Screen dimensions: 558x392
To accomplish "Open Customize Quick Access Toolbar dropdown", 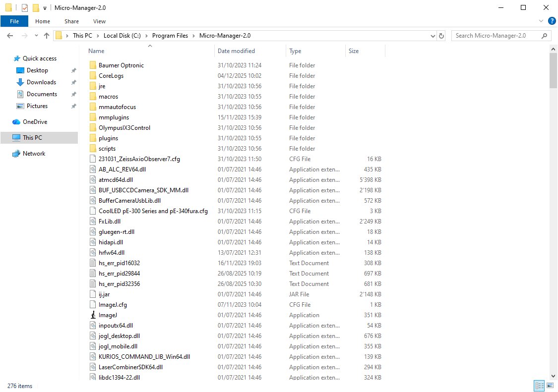I will pos(45,8).
